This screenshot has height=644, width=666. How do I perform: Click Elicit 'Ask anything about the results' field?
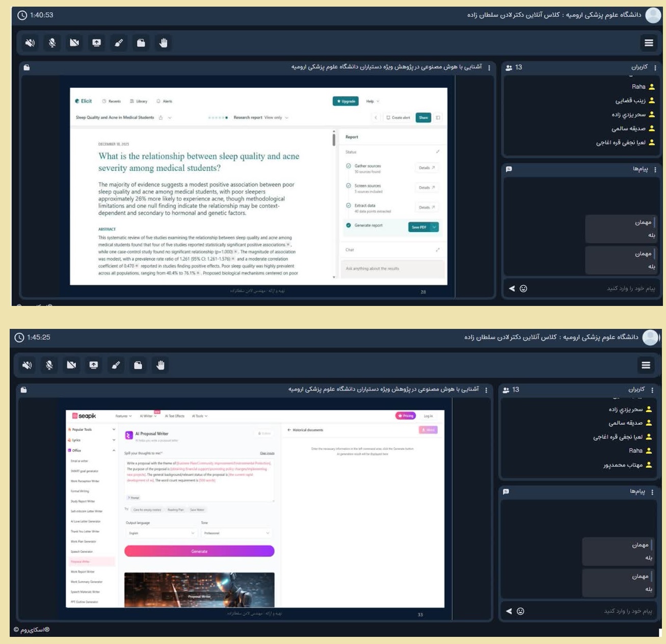[392, 269]
